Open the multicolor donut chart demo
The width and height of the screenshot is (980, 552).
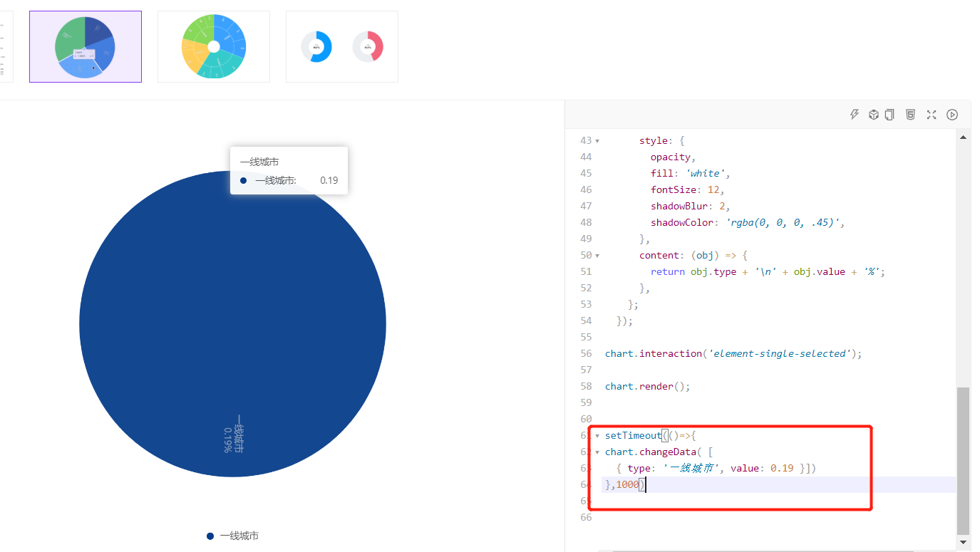coord(213,46)
